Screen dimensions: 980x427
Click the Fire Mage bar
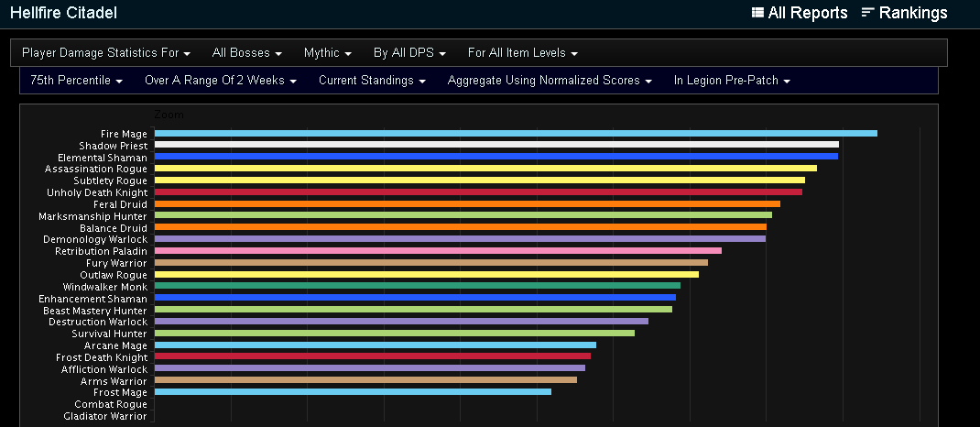(x=516, y=133)
